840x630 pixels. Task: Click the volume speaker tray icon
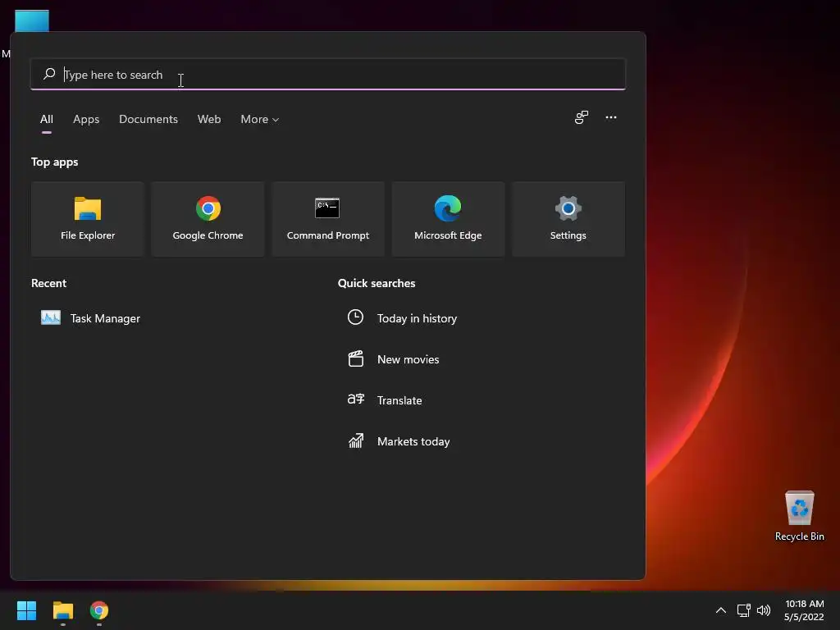764,610
